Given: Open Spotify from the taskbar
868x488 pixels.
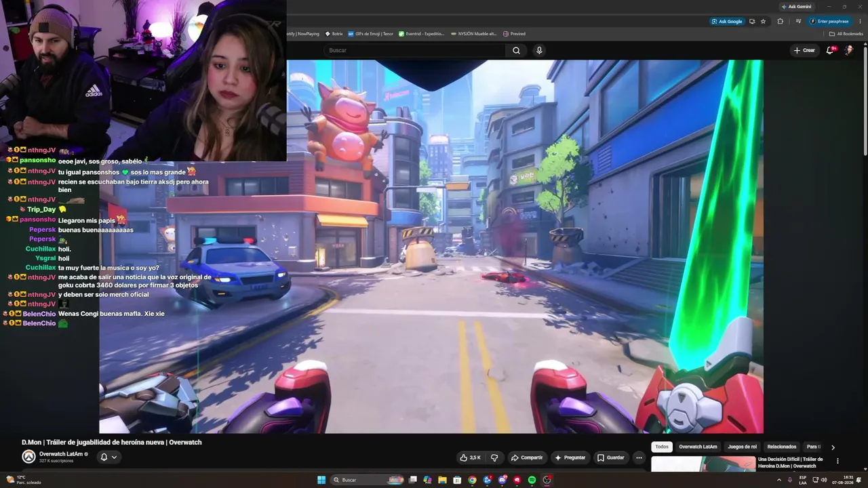Looking at the screenshot, I should [x=532, y=480].
